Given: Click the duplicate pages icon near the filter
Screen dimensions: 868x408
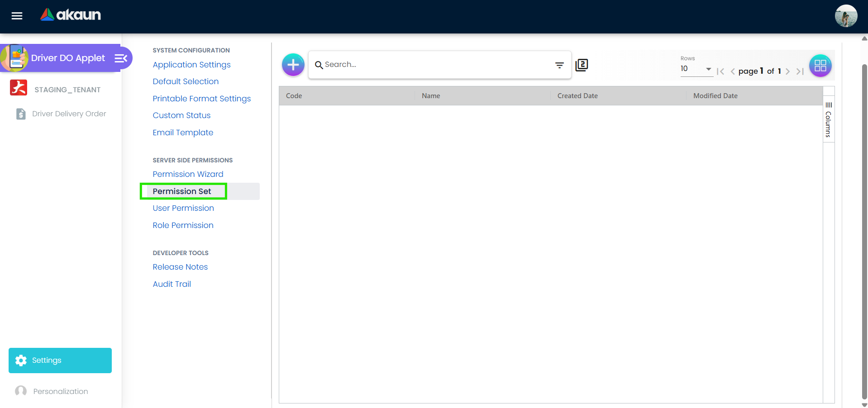Looking at the screenshot, I should click(582, 65).
